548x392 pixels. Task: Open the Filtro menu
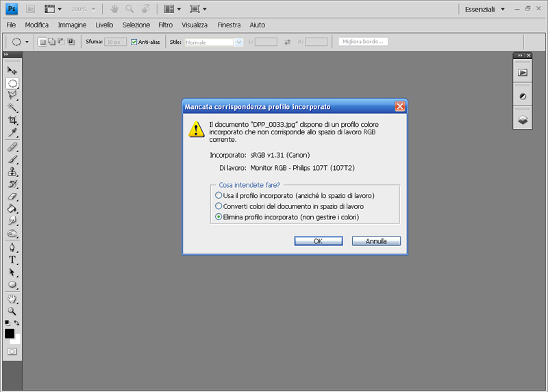165,25
